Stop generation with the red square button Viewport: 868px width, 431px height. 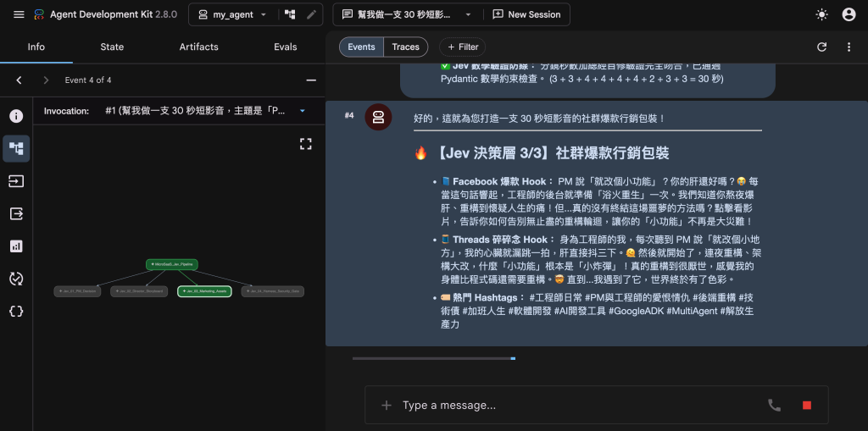807,406
